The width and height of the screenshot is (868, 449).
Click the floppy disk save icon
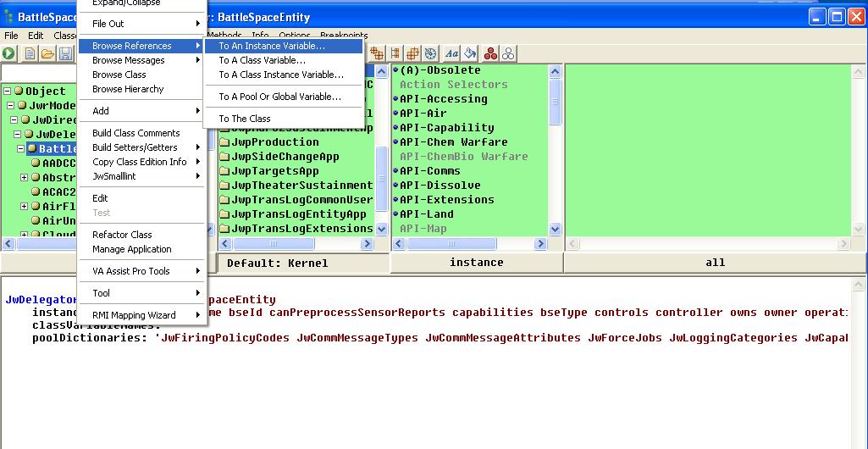point(64,54)
